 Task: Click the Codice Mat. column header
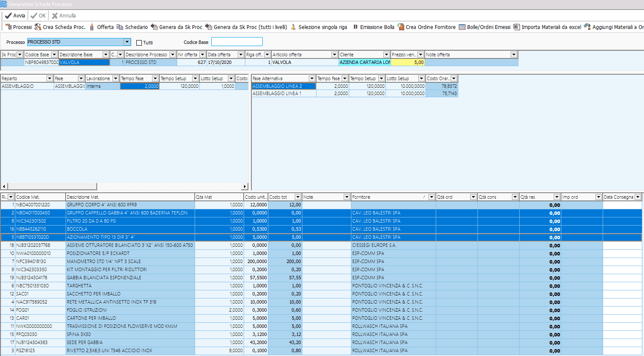[x=40, y=197]
